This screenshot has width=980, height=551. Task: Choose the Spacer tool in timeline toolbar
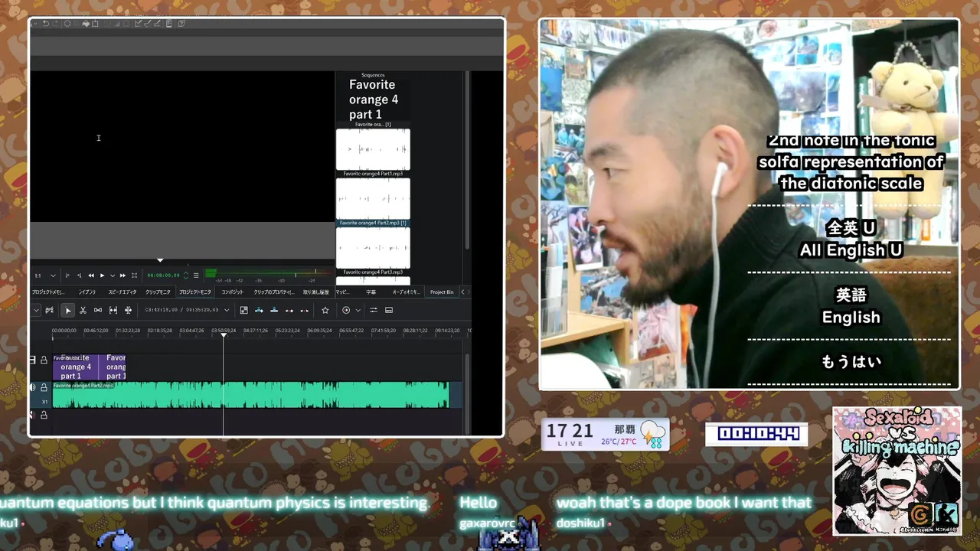[98, 310]
